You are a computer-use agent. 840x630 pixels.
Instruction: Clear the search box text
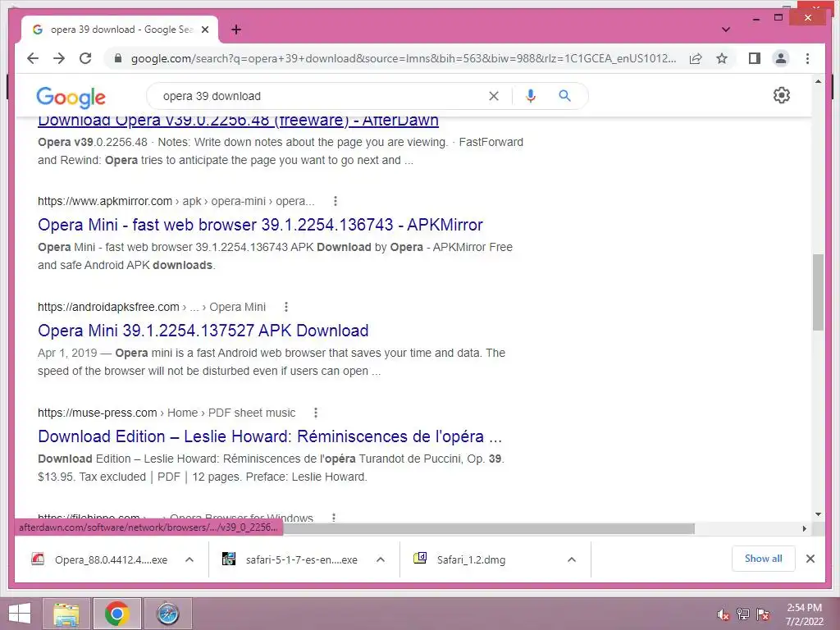[x=493, y=96]
